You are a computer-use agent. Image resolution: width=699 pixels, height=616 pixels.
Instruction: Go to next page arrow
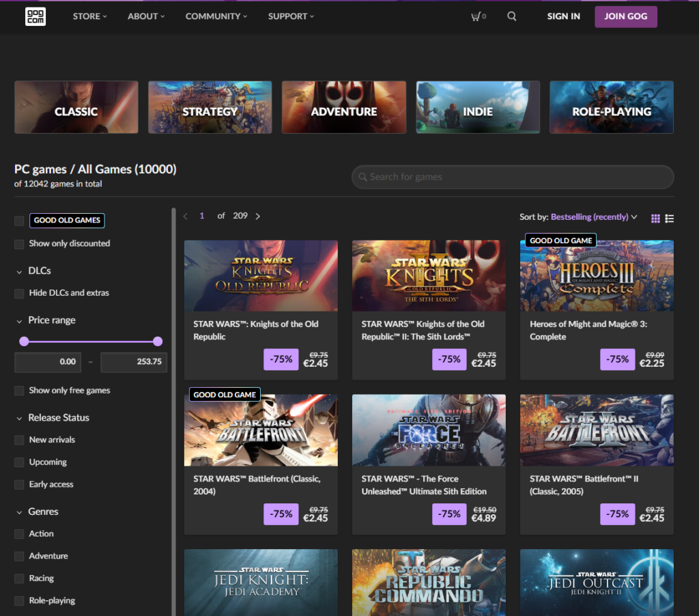(257, 216)
